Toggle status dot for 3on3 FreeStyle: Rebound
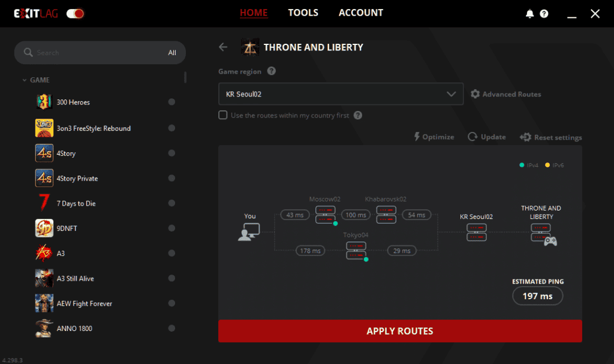 [171, 128]
